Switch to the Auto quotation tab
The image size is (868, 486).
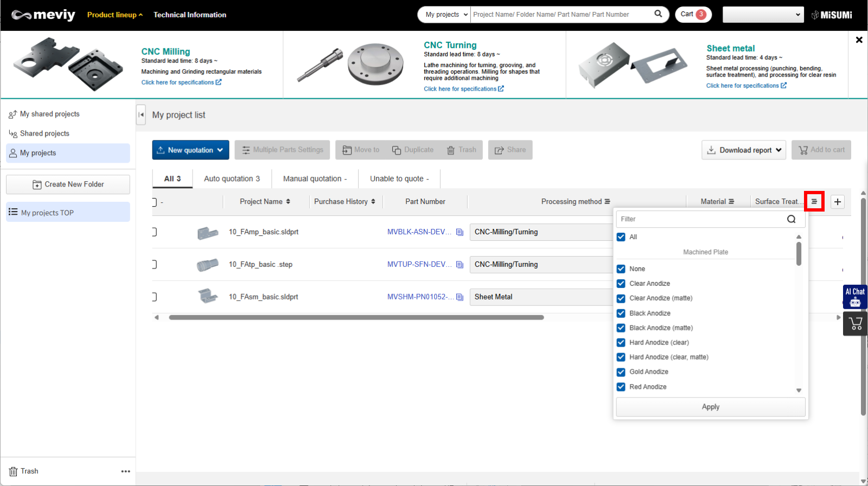[x=232, y=178]
